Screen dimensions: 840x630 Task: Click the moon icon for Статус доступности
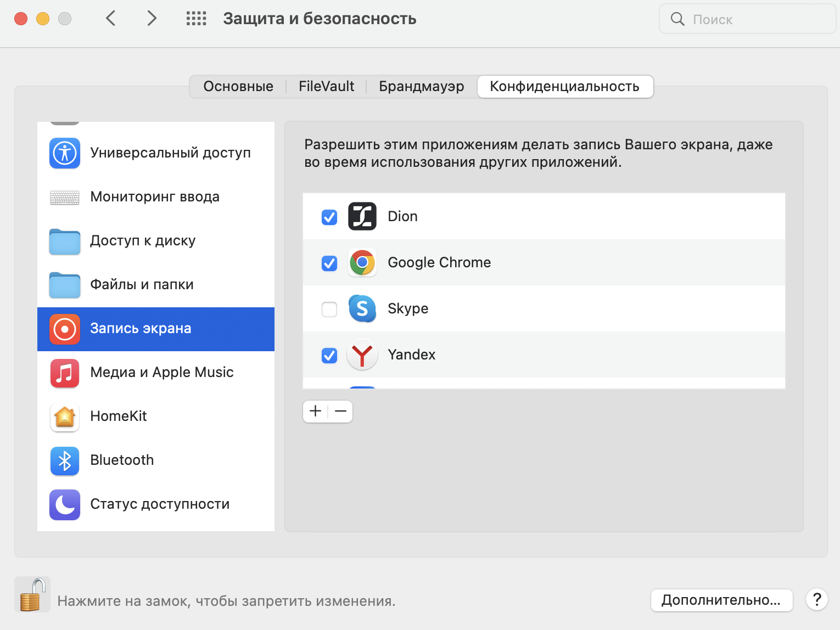click(65, 505)
